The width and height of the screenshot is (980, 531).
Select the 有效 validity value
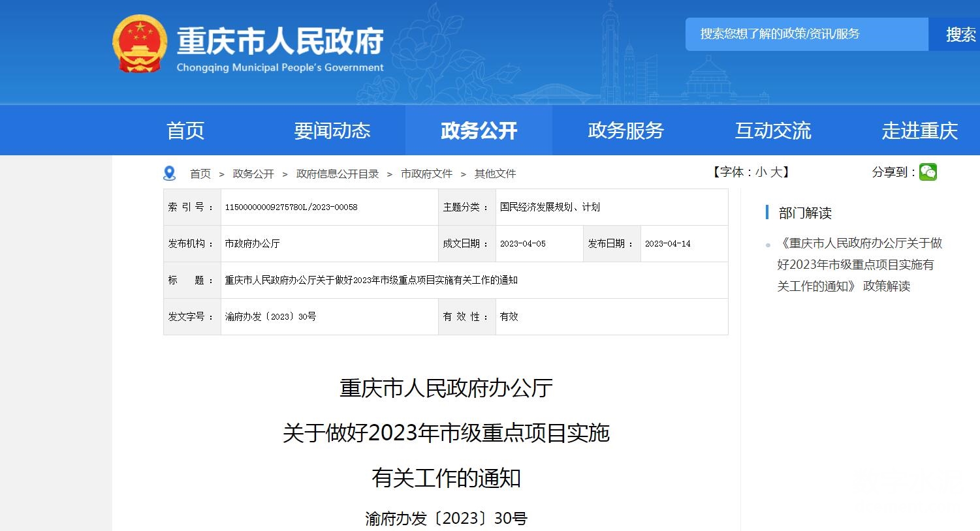[509, 316]
